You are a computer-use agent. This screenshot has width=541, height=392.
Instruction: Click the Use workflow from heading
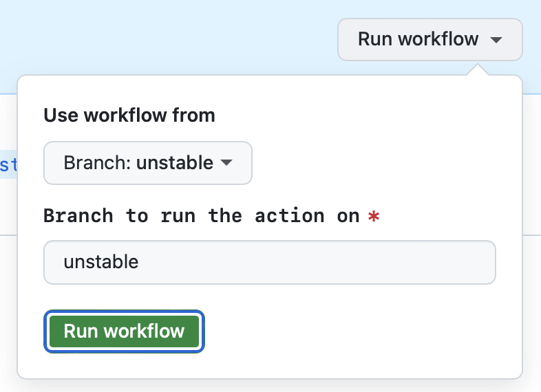coord(129,115)
